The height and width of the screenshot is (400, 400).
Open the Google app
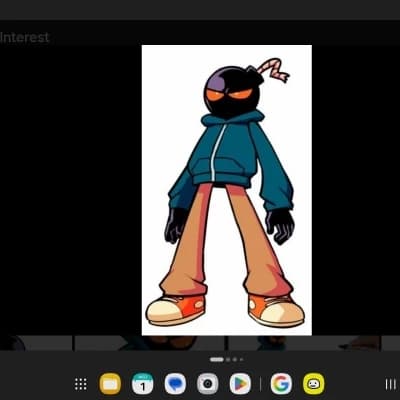click(281, 384)
